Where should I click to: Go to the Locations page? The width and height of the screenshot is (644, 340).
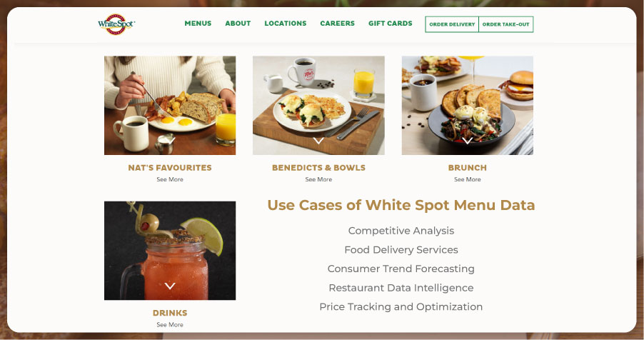(286, 24)
